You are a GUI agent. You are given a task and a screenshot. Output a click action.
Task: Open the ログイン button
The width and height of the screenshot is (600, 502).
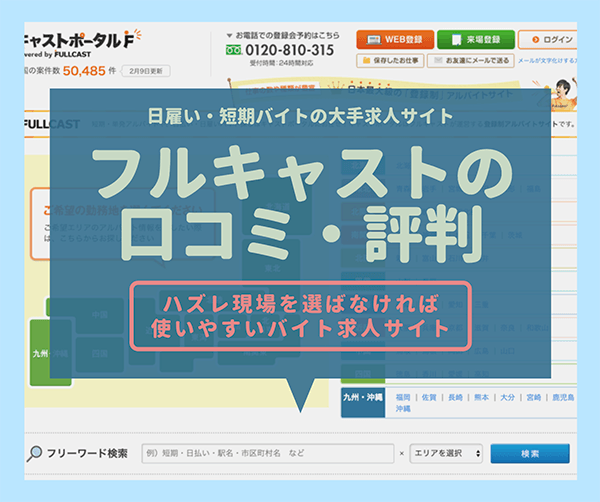pyautogui.click(x=548, y=39)
